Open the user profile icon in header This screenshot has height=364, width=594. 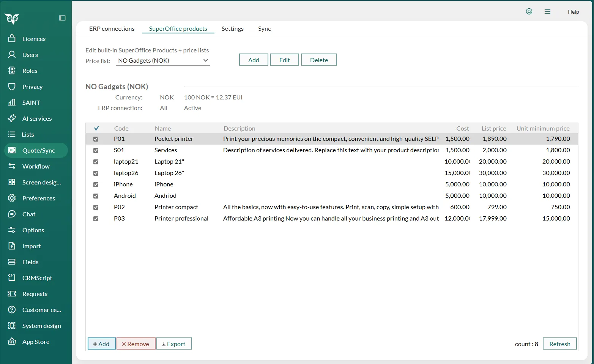point(529,11)
